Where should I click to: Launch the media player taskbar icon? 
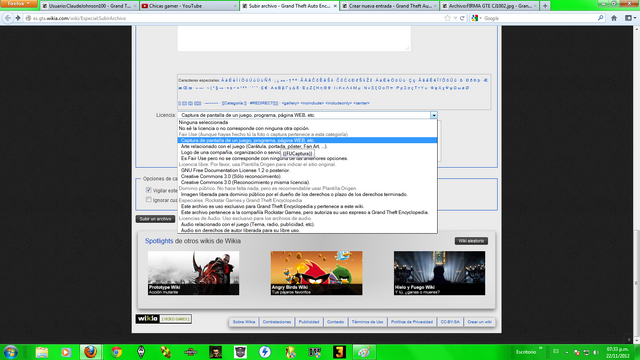pos(66,352)
